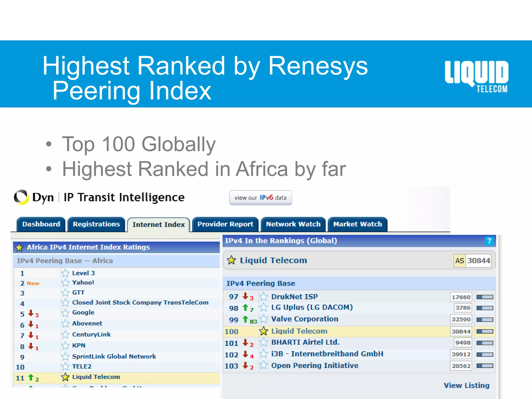
Task: Star the SprintLink Global Network row
Action: click(65, 356)
